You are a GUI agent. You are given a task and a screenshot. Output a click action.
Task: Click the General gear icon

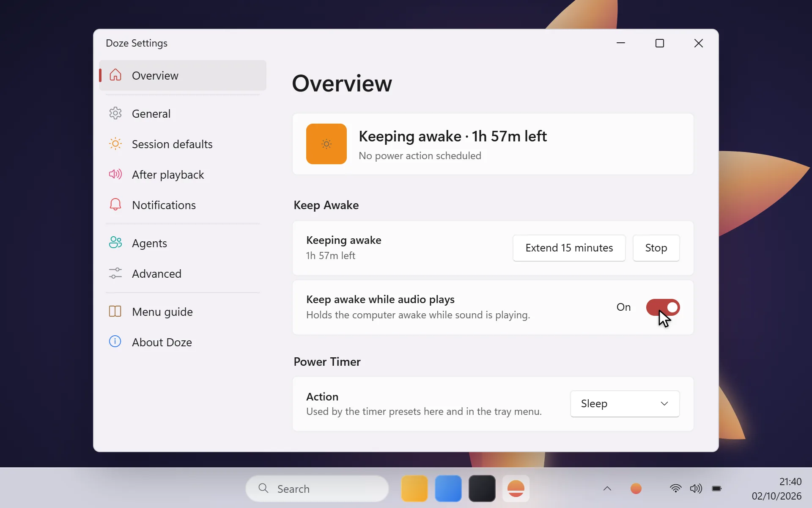point(115,113)
